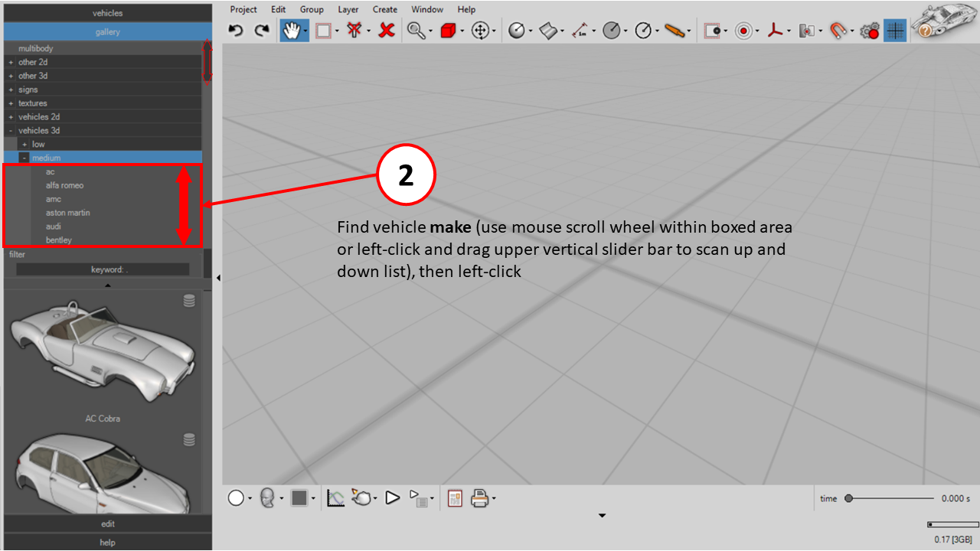The image size is (980, 551).
Task: Select the alfa romeo make
Action: tap(64, 185)
